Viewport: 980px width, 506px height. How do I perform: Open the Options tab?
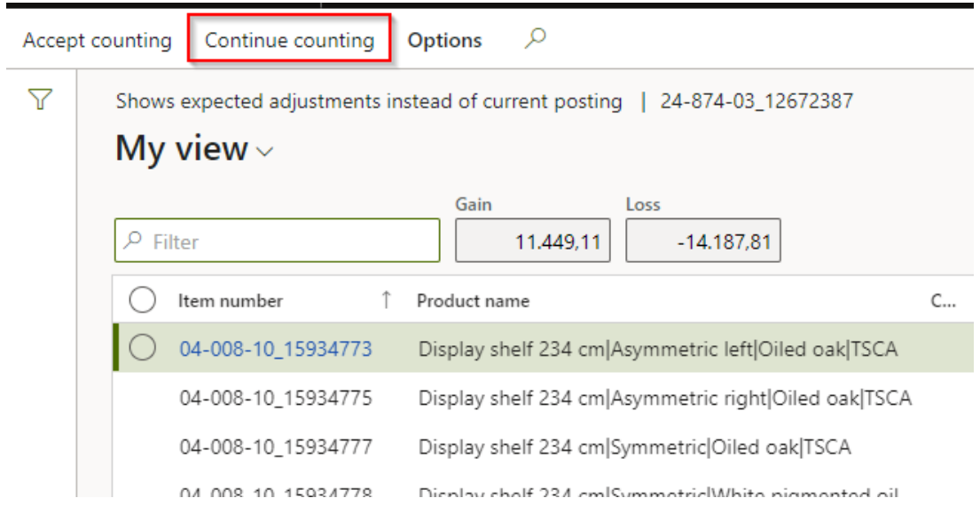pos(444,41)
